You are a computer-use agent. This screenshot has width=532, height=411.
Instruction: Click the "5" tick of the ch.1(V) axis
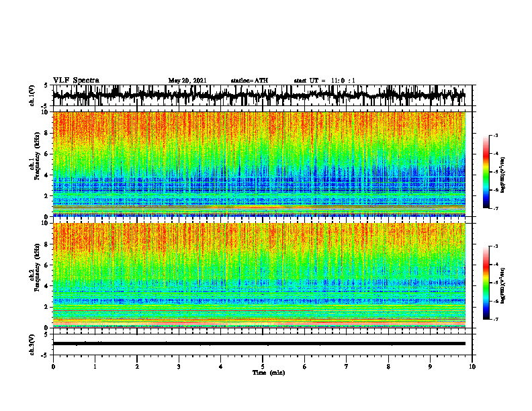46,85
